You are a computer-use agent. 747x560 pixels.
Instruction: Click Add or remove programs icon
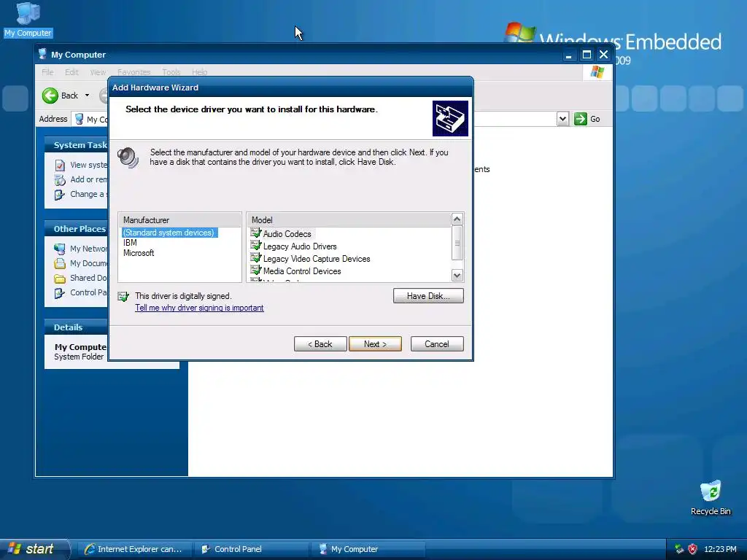60,180
